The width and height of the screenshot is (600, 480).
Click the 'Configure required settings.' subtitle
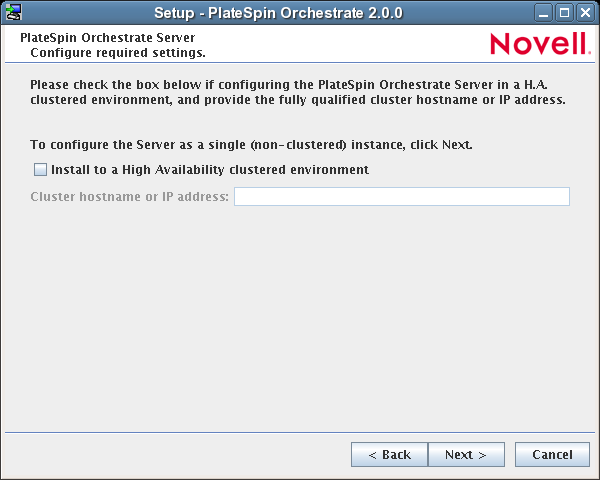tap(118, 51)
